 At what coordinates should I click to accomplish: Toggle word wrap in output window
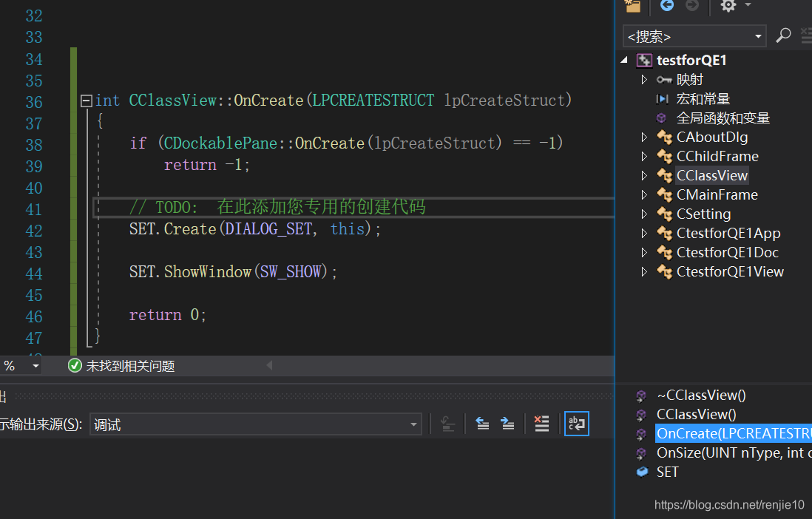(576, 424)
